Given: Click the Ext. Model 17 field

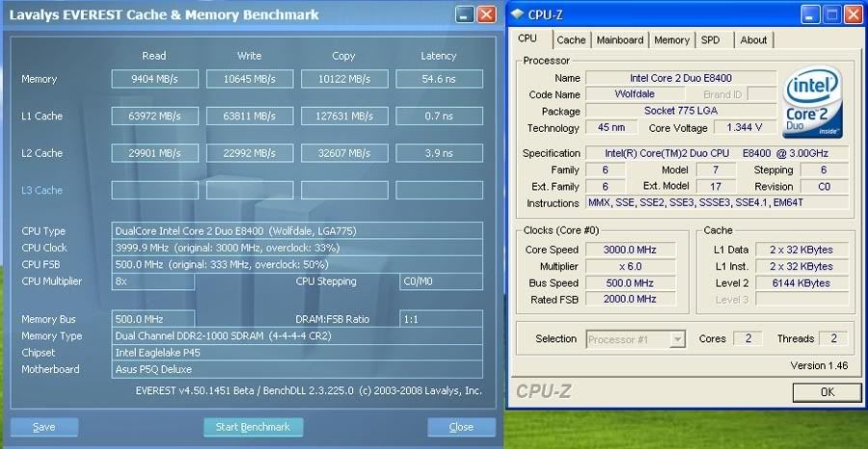Looking at the screenshot, I should (716, 186).
